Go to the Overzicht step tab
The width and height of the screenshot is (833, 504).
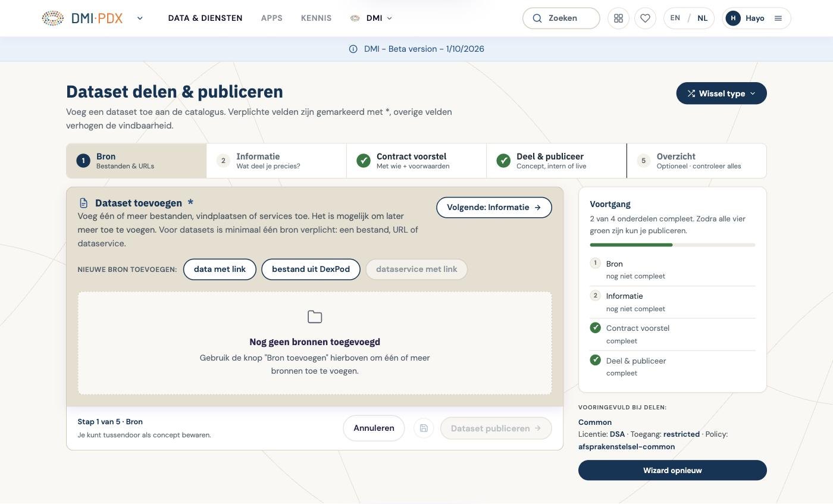click(x=697, y=161)
